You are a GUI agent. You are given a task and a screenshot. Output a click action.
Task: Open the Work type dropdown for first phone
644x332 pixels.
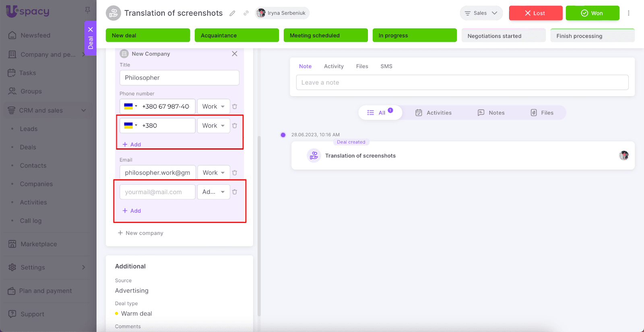pos(213,107)
